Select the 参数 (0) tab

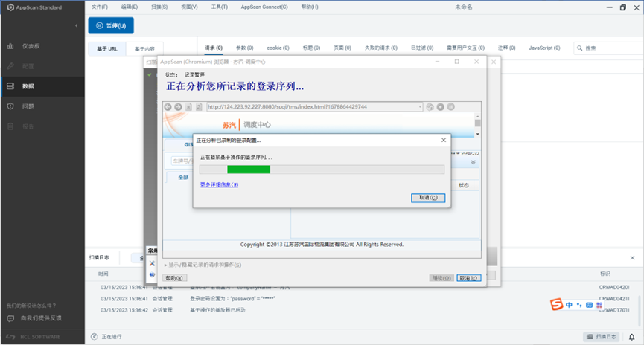coord(244,48)
